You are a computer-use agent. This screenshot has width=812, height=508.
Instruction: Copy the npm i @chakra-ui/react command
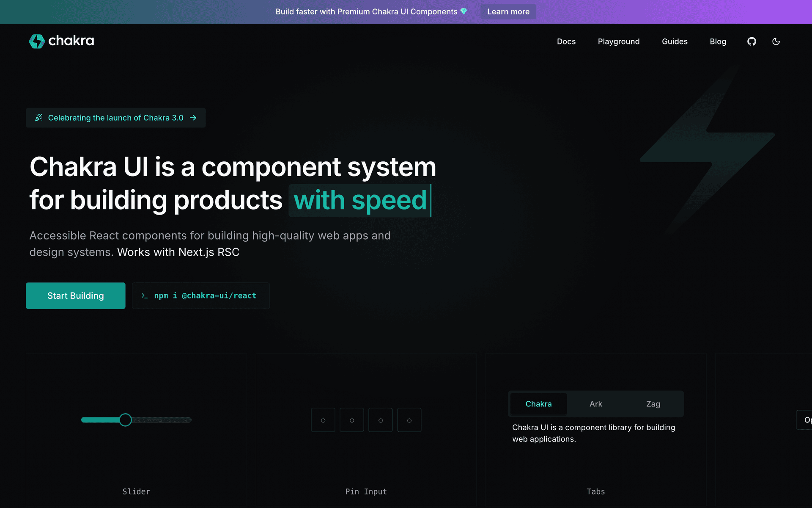click(x=201, y=295)
